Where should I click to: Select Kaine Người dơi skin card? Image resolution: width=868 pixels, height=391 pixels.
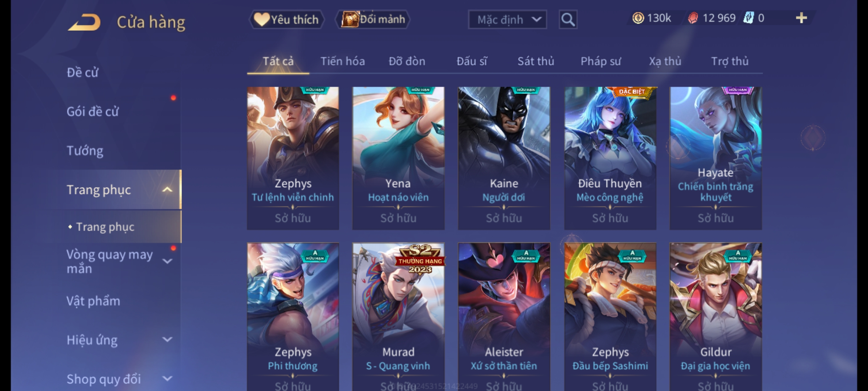point(504,158)
